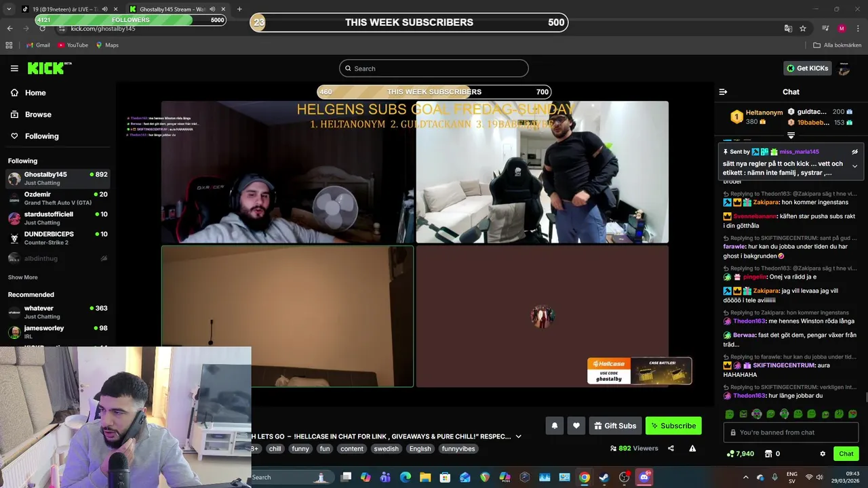Image resolution: width=868 pixels, height=488 pixels.
Task: Open the browser tab search dropdown
Action: click(9, 9)
